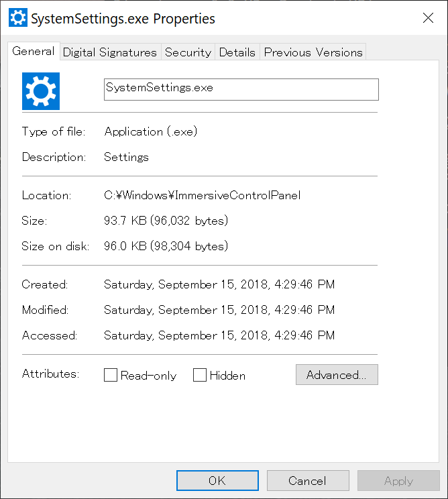Close the Properties window
Viewport: 448px width, 499px height.
coord(429,18)
